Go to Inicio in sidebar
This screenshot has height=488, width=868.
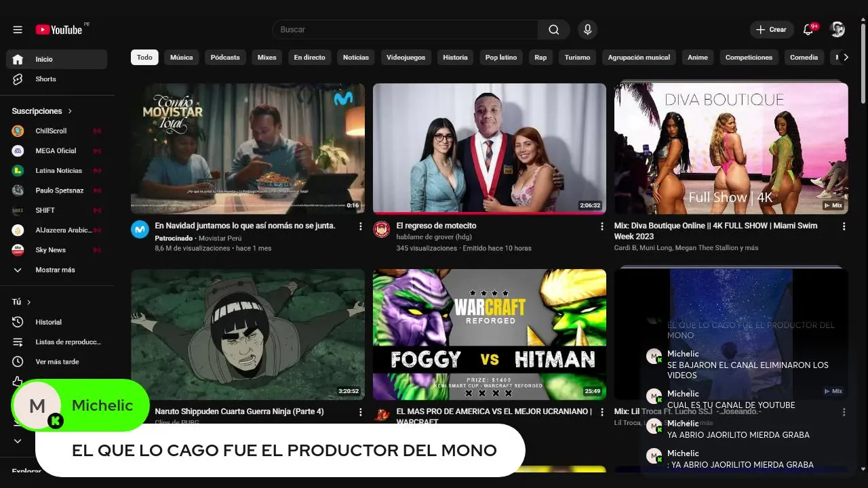(x=57, y=59)
